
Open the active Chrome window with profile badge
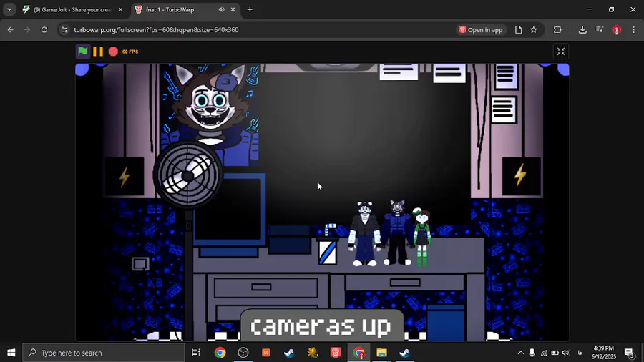pos(358,353)
